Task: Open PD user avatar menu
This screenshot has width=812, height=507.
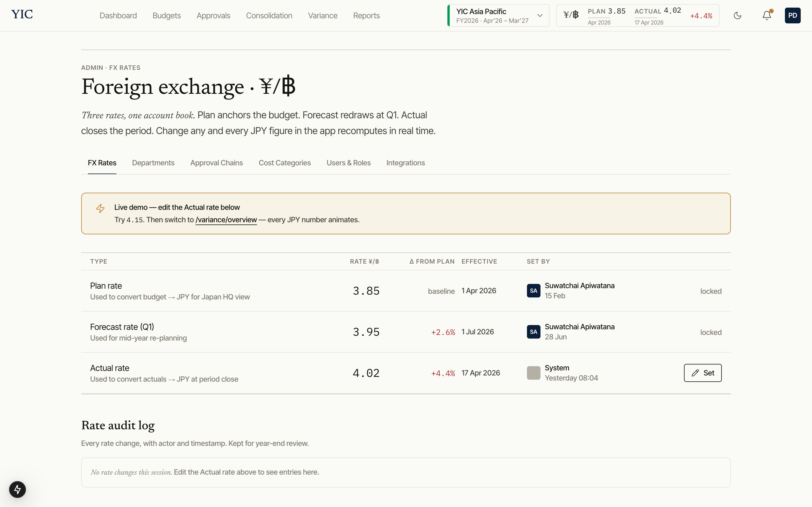Action: pos(792,15)
